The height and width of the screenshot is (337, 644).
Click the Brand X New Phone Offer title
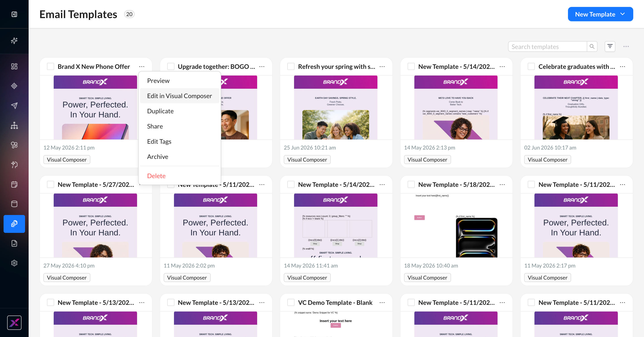[x=94, y=66]
